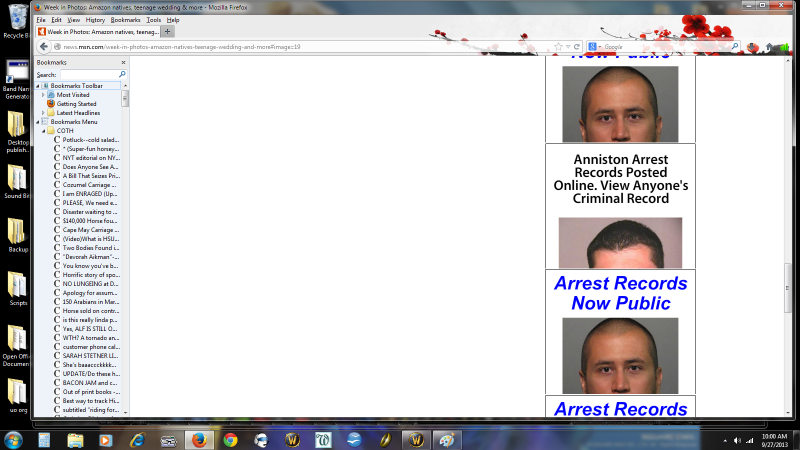
Task: Click the Google search input field
Action: 666,46
